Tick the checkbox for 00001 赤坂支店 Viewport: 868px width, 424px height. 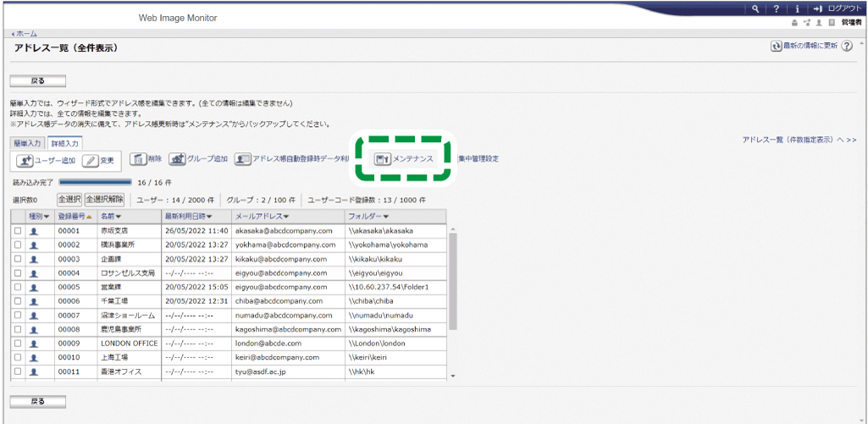click(x=18, y=230)
